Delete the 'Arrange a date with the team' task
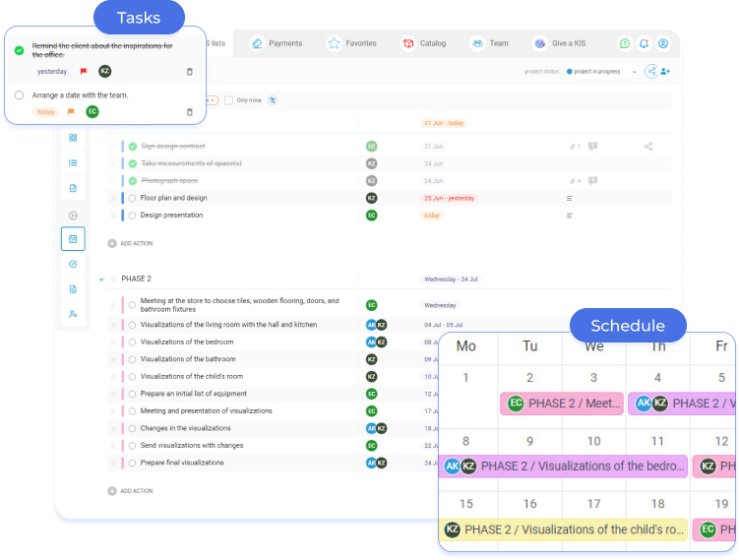Image resolution: width=740 pixels, height=560 pixels. point(190,112)
